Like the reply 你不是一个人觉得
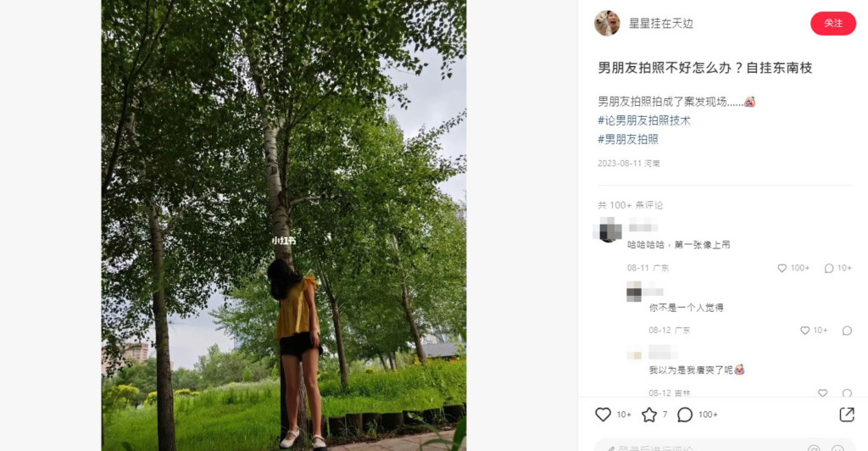868x451 pixels. [805, 331]
